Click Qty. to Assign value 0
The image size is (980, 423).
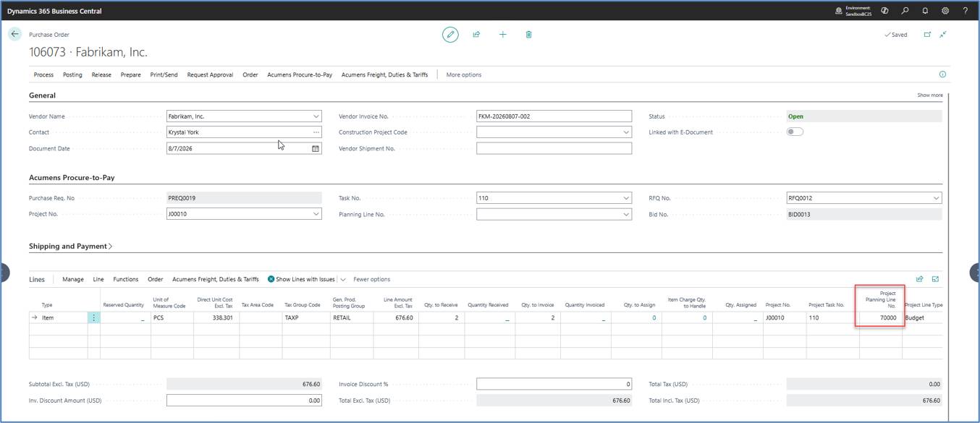pos(654,317)
